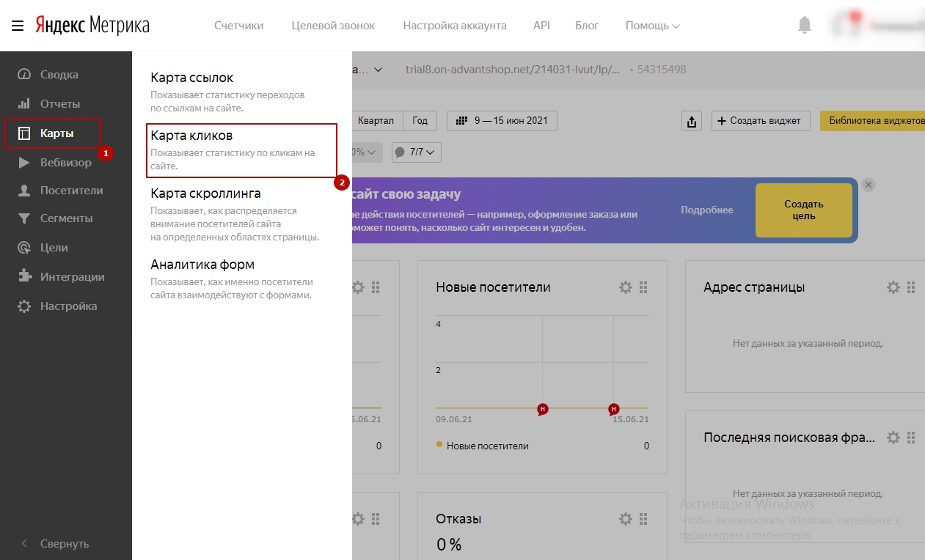Click the hamburger menu icon top left
The height and width of the screenshot is (560, 925).
(x=17, y=24)
